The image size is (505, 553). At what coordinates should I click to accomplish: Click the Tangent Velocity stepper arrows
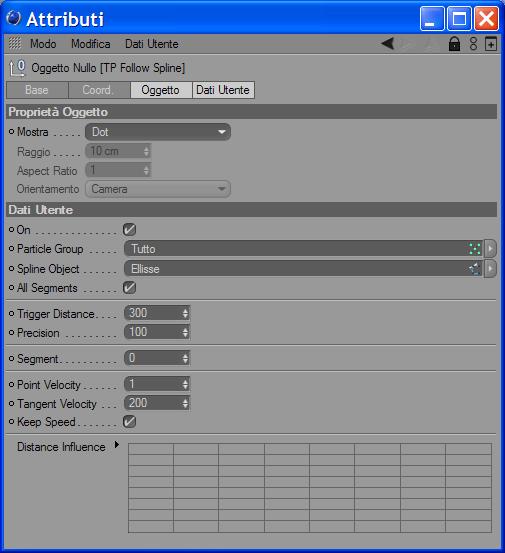pos(185,403)
